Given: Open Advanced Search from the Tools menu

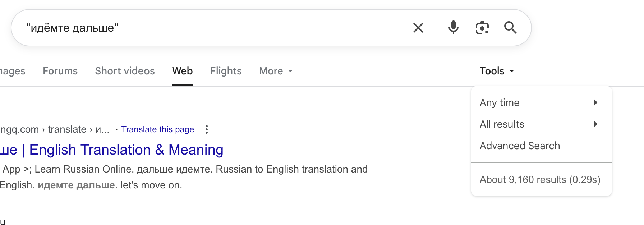Looking at the screenshot, I should point(520,146).
